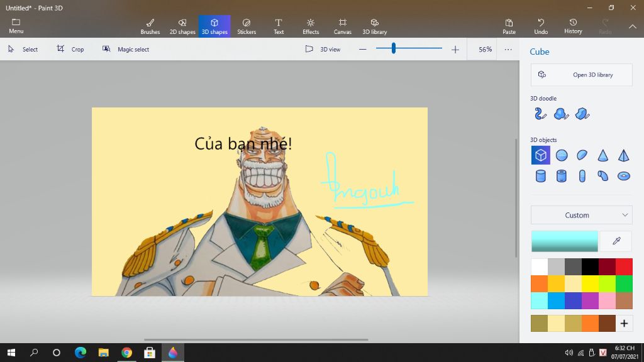Select the sharp edge 3D doodle
Viewport: 644px width, 362px height.
tap(582, 114)
